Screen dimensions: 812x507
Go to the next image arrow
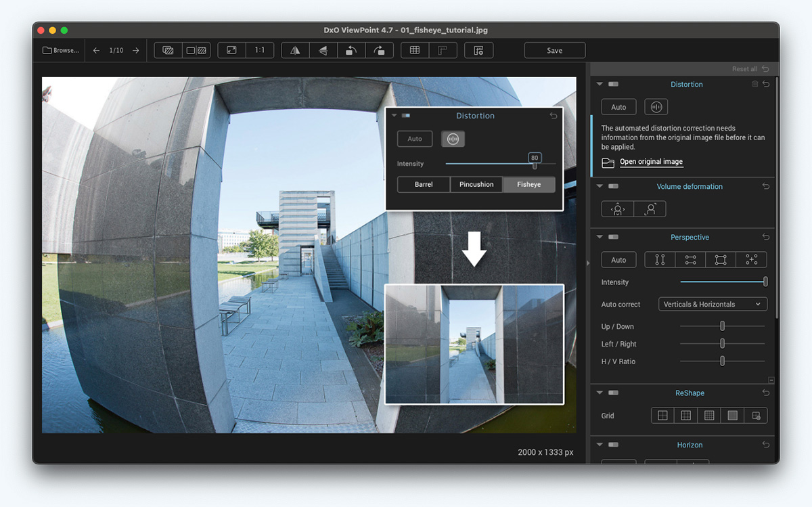tap(136, 51)
